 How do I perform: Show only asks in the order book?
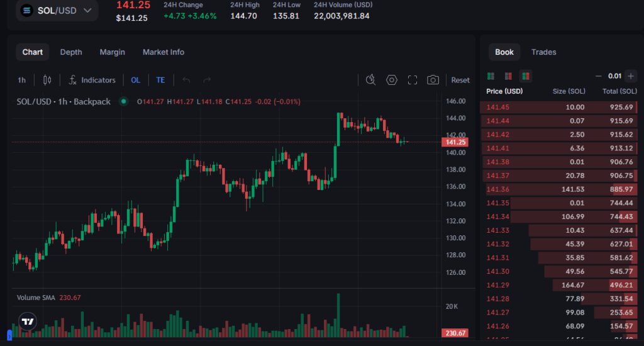[508, 76]
